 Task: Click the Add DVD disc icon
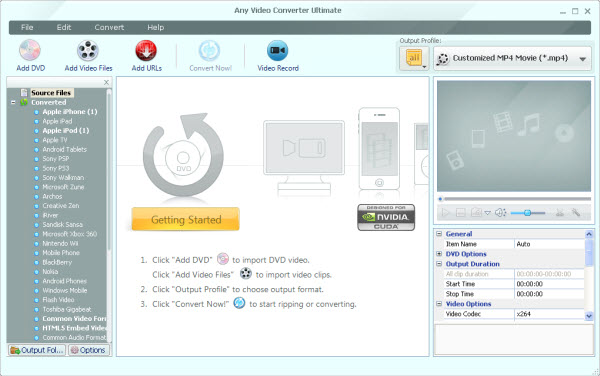tap(30, 50)
